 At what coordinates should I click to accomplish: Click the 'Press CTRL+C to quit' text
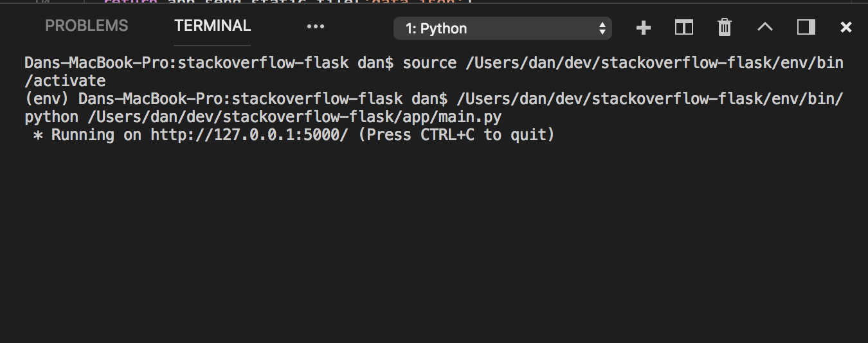457,135
